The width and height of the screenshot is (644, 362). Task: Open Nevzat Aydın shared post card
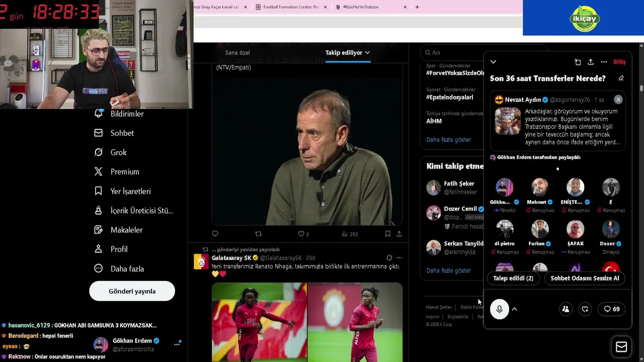558,121
